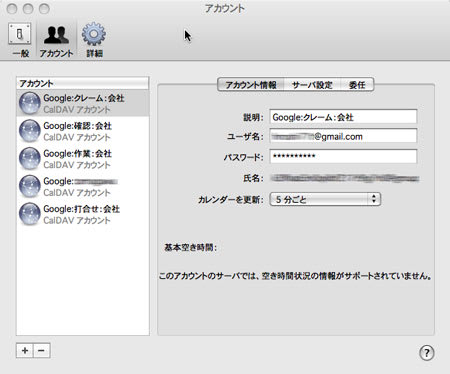Switch to the サーバ設定 tab
This screenshot has width=450, height=374.
(312, 85)
